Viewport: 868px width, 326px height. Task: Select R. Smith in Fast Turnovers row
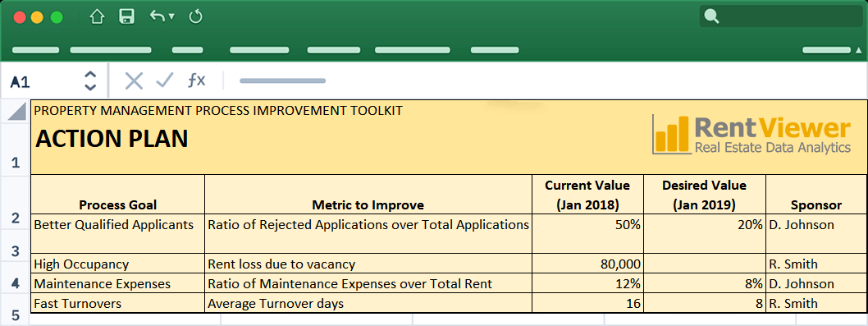tap(816, 303)
